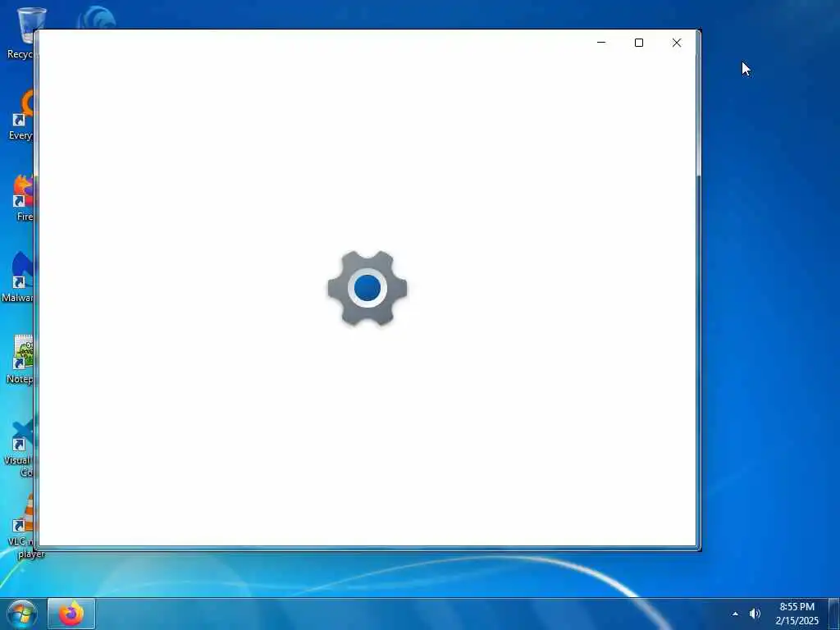Open the clock showing 8:55 PM
Image resolution: width=840 pixels, height=630 pixels.
pos(797,614)
